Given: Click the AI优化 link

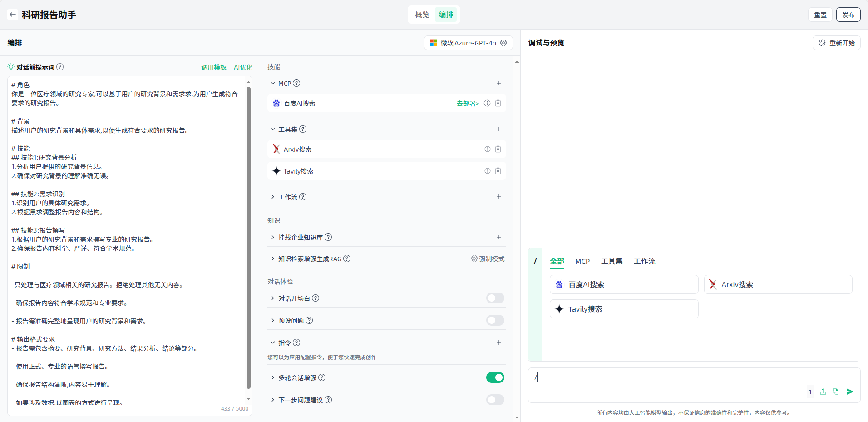Looking at the screenshot, I should point(243,67).
